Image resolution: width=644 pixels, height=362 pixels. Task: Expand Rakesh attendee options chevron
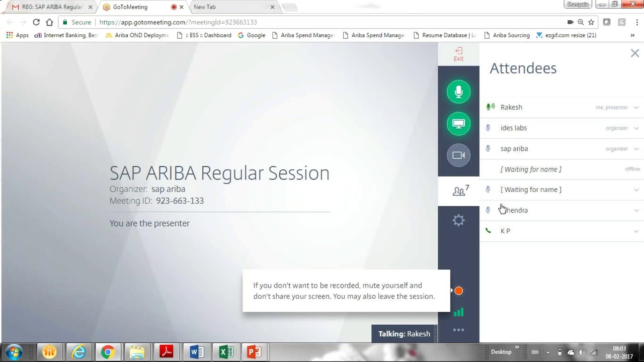[636, 108]
